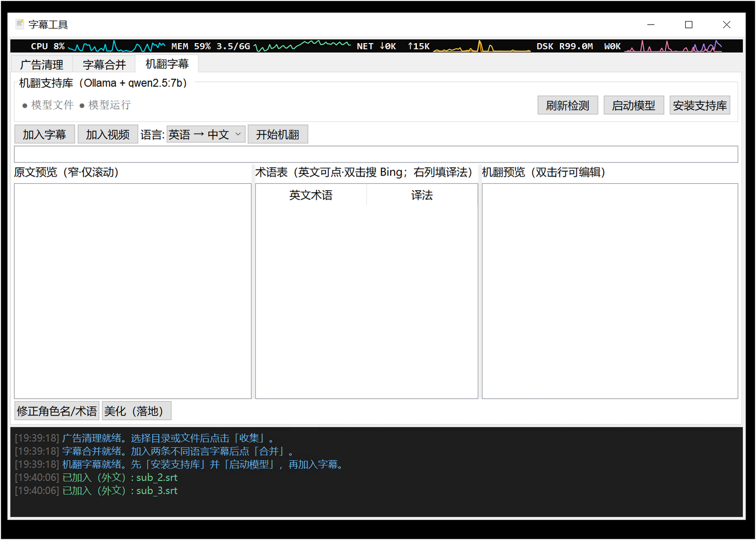Click the 美化（落地）button

(x=136, y=411)
